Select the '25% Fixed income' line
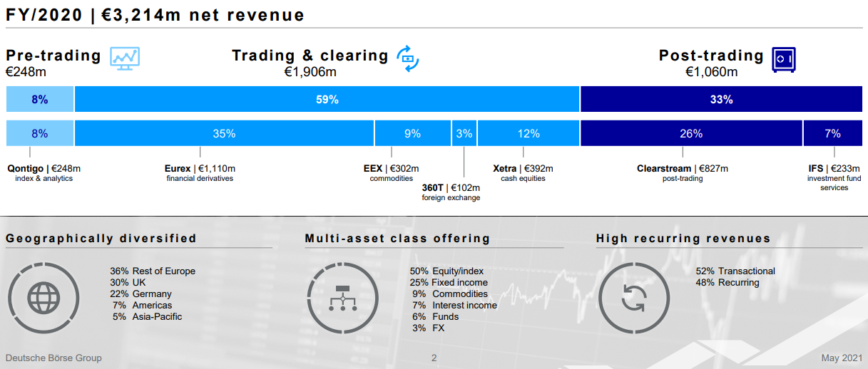Screen dimensions: 868x369 point(449,283)
